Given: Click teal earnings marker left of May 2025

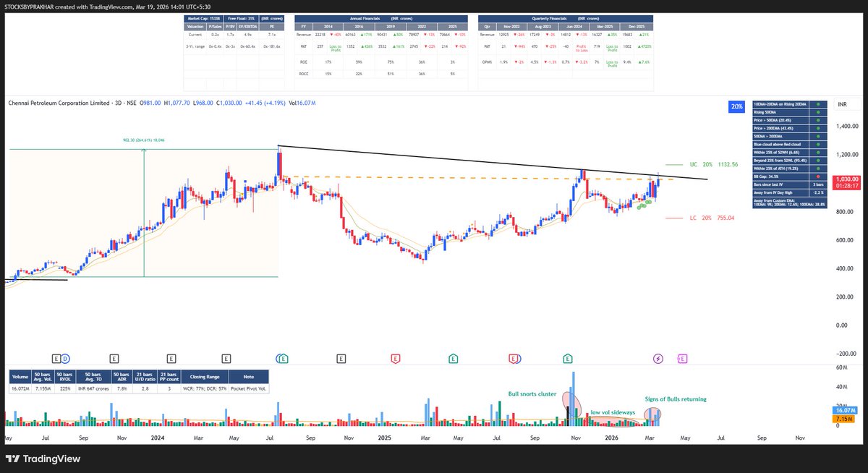Looking at the screenshot, I should [x=453, y=358].
